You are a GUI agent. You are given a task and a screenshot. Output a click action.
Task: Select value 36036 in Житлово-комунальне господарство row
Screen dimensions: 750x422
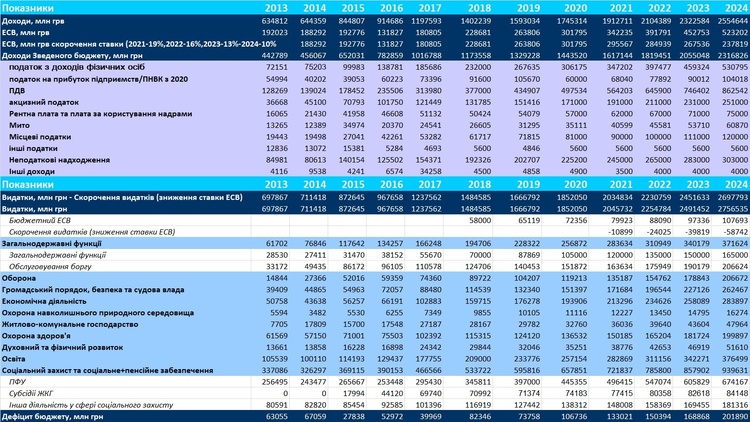[621, 324]
